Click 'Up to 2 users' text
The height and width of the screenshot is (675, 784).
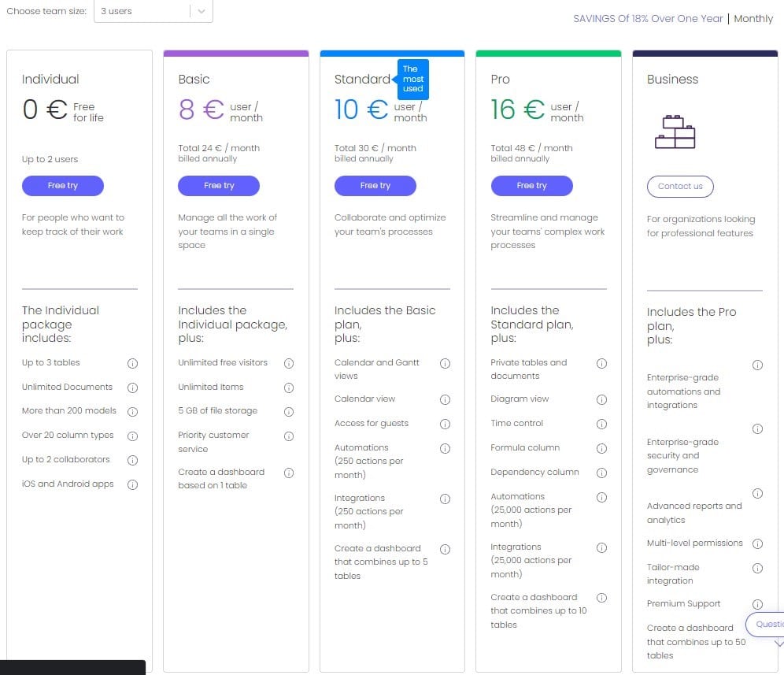[x=50, y=159]
